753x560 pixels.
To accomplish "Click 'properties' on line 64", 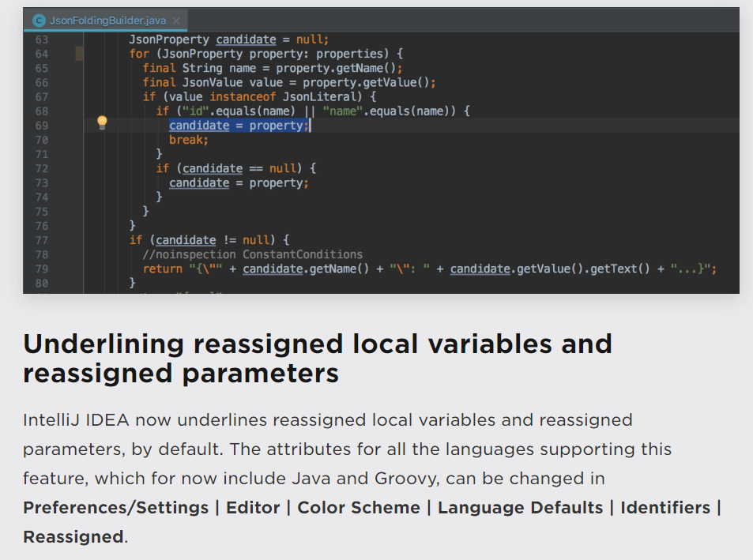I will (349, 54).
